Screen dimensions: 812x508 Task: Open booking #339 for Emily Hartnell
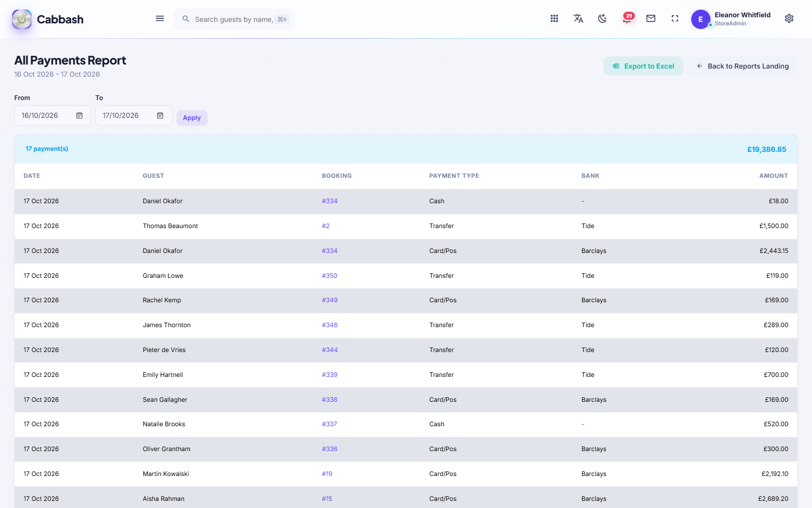pos(329,375)
